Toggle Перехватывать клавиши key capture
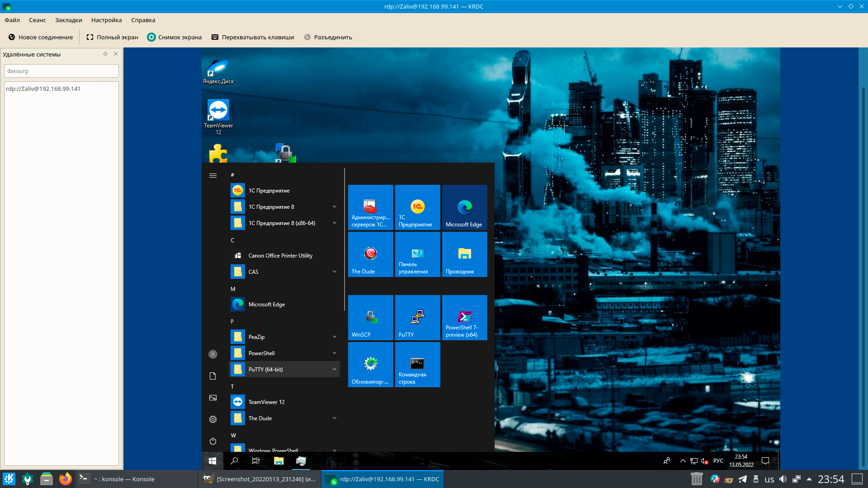 253,37
